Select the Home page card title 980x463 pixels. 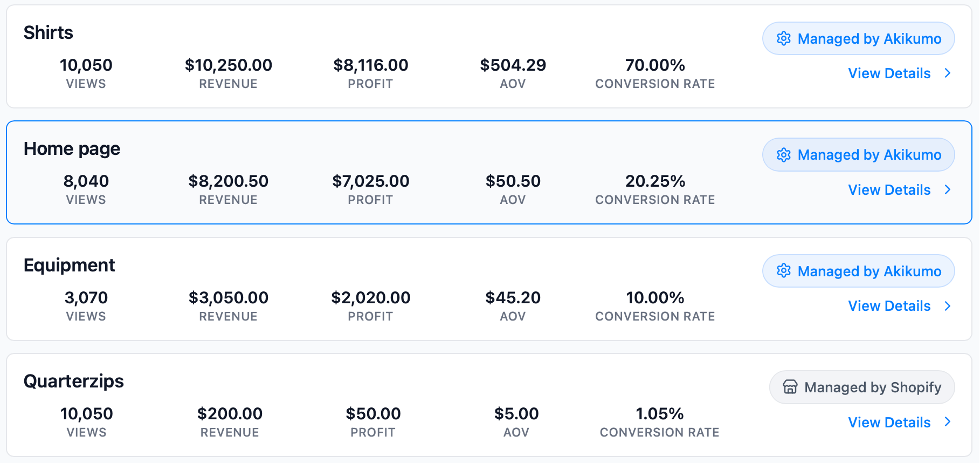(x=72, y=149)
